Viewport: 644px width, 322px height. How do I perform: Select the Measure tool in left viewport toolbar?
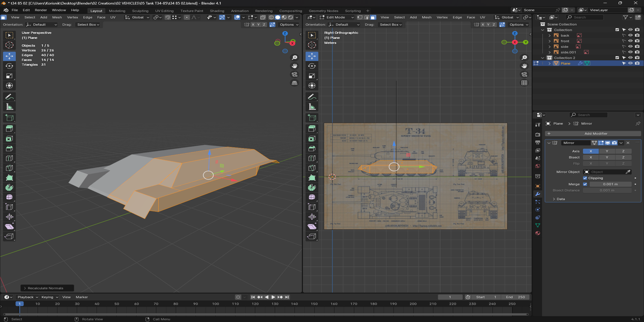(10, 107)
